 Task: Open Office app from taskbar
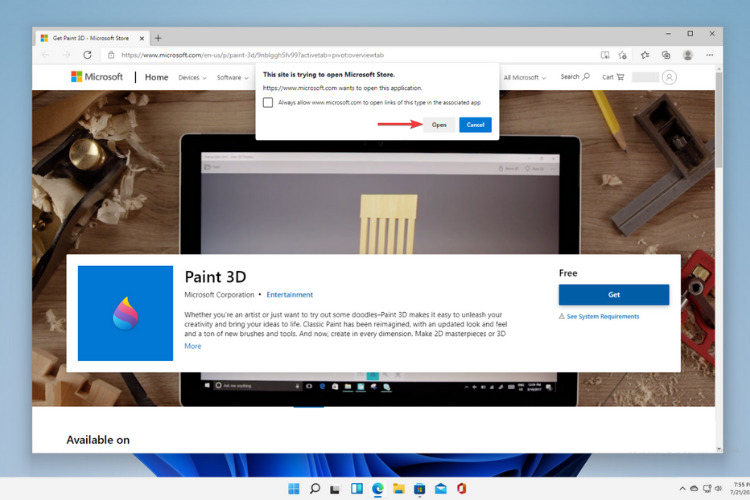coord(462,489)
